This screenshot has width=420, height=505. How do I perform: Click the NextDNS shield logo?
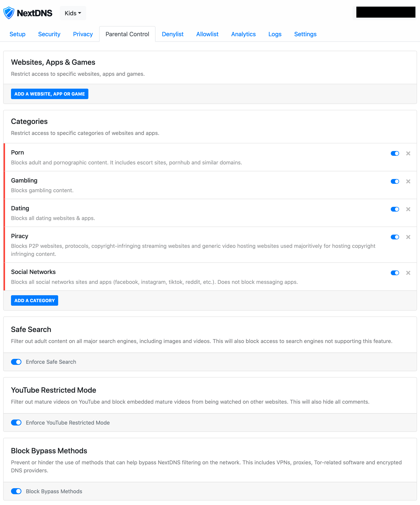point(9,13)
